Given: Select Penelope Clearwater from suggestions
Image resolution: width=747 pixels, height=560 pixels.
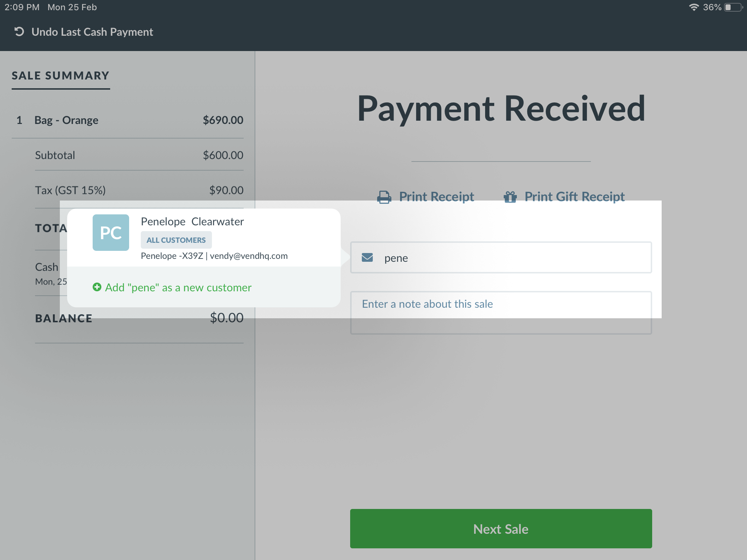Looking at the screenshot, I should click(192, 222).
